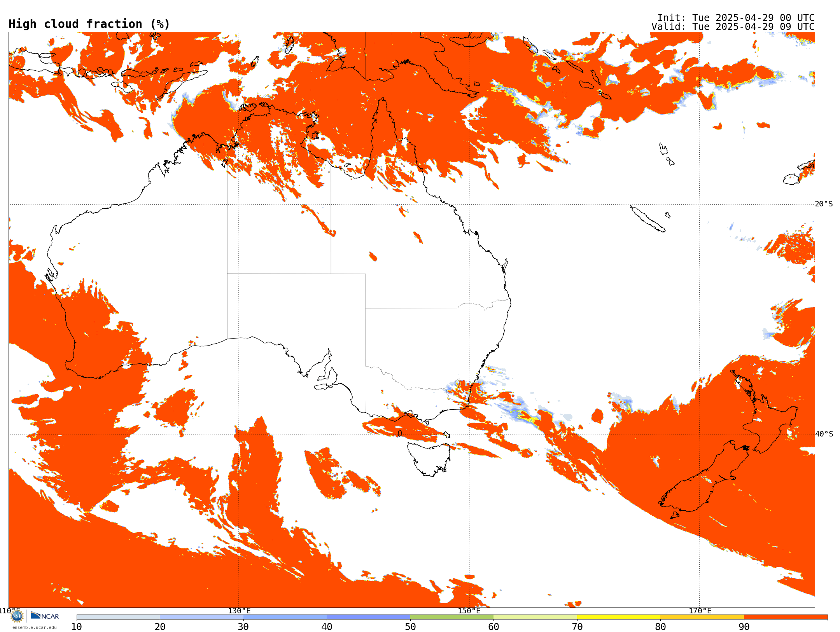840x632 pixels.
Task: Click the Tasmania island outline on map
Action: [429, 459]
